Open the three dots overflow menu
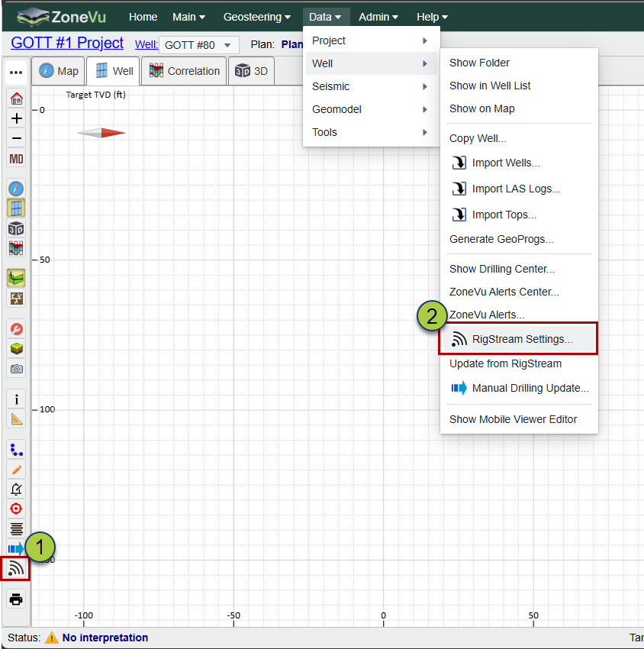Viewport: 644px width, 649px height. 16,73
